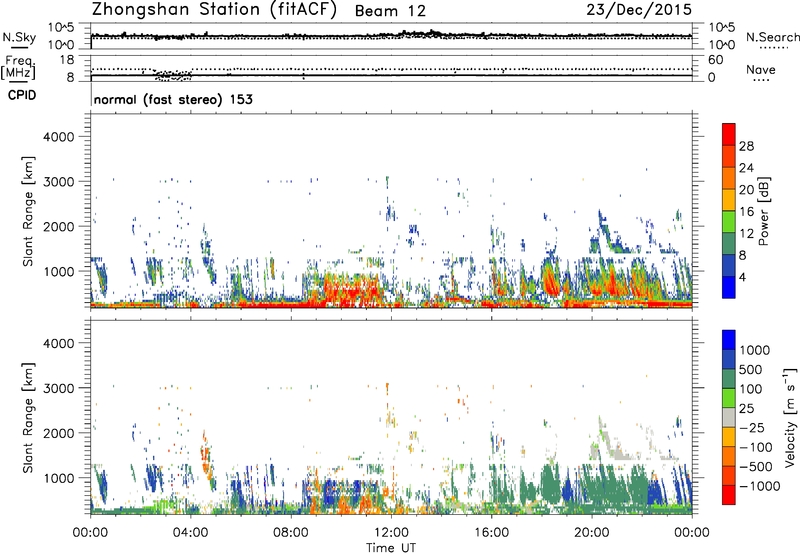Click the "normal (fast stereo) 153" text
This screenshot has height=554, width=800.
point(173,100)
